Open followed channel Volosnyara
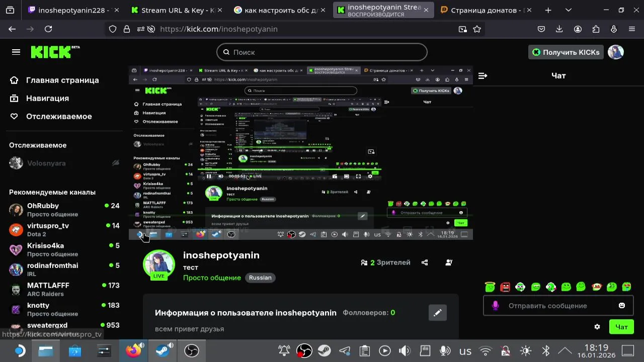Screen dimensions: 644x362 pyautogui.click(x=64, y=163)
